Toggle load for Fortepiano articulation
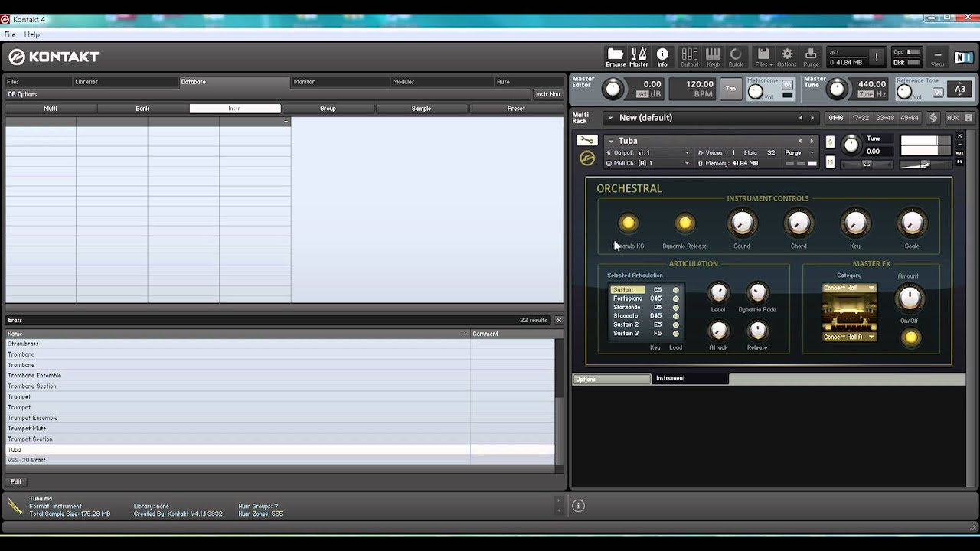The image size is (980, 551). pyautogui.click(x=675, y=298)
